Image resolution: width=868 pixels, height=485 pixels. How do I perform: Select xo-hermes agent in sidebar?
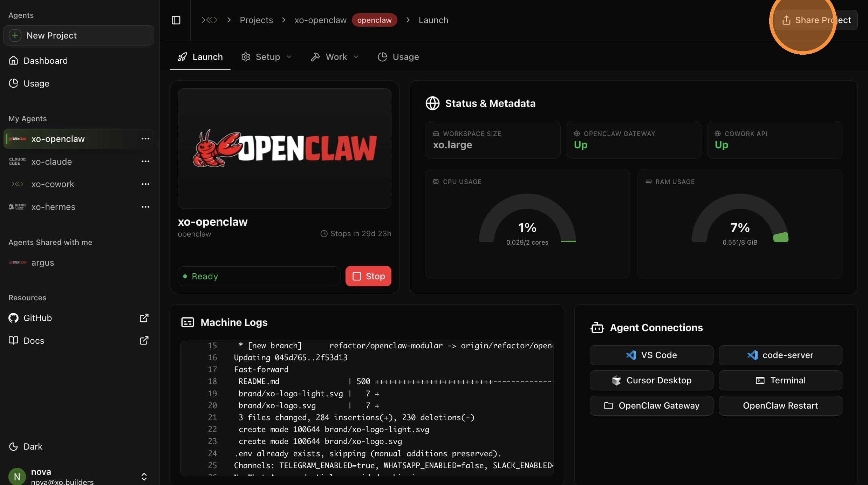[x=78, y=207]
